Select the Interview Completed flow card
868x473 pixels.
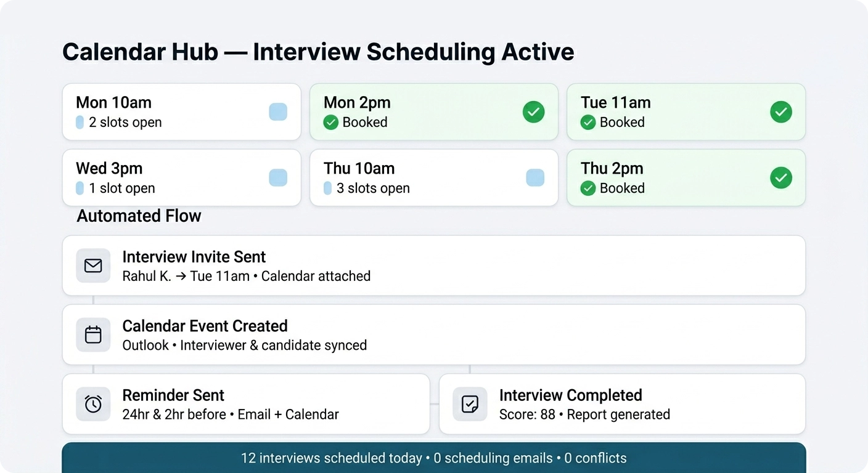pos(622,404)
